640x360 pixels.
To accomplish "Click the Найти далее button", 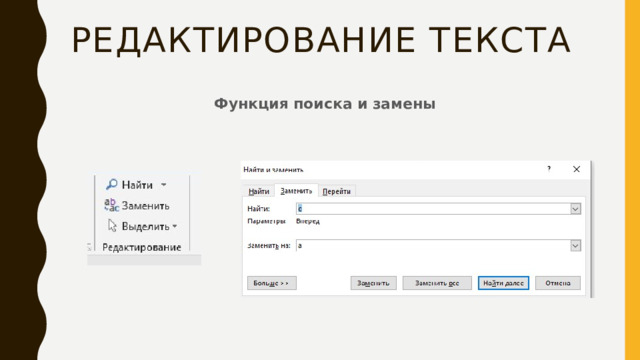I will pos(503,283).
